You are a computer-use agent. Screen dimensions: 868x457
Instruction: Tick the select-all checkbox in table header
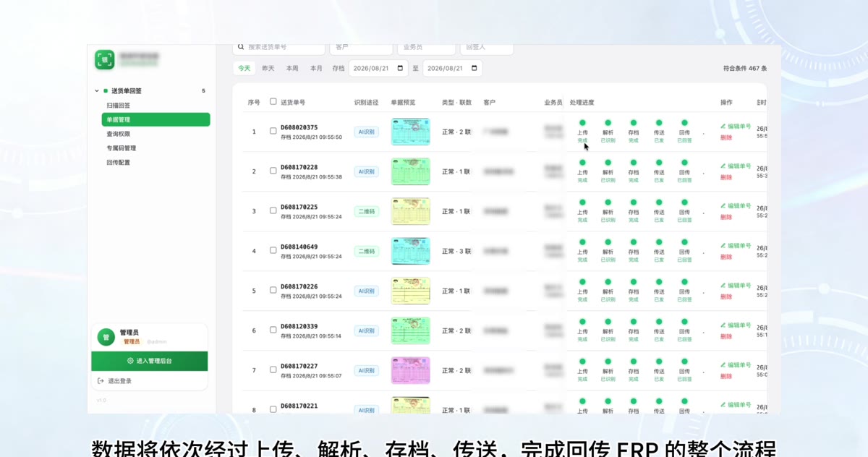[x=273, y=102]
